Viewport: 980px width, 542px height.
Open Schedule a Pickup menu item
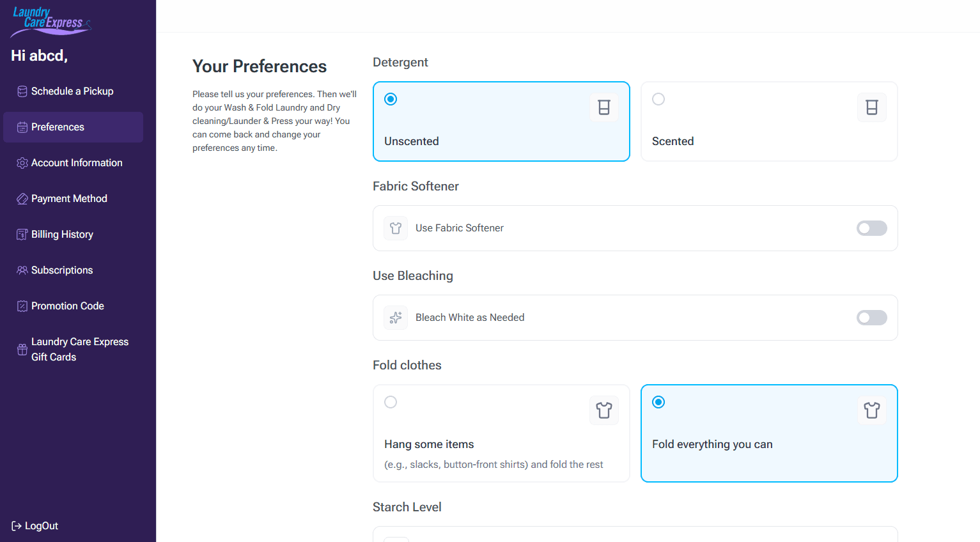[x=73, y=91]
